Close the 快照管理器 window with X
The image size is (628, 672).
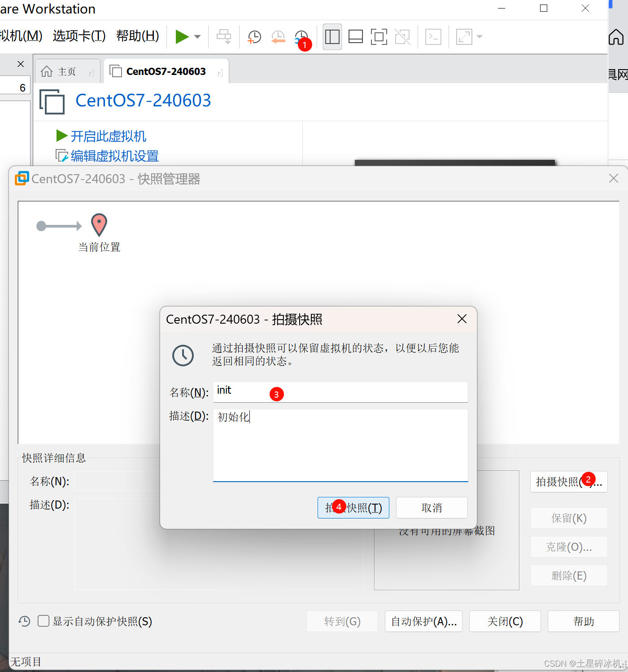[614, 178]
